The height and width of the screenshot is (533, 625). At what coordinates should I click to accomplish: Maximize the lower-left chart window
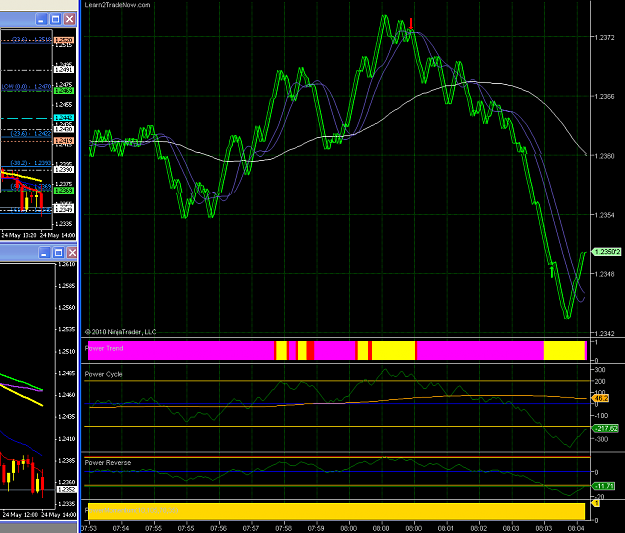tap(58, 252)
